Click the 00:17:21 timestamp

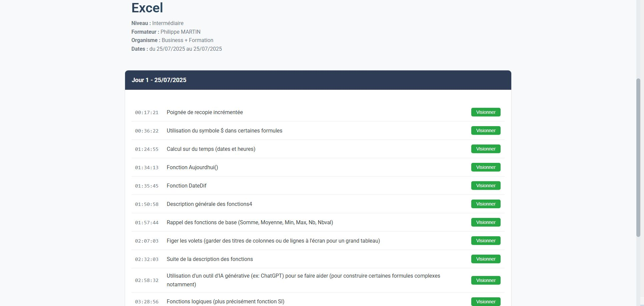(146, 112)
